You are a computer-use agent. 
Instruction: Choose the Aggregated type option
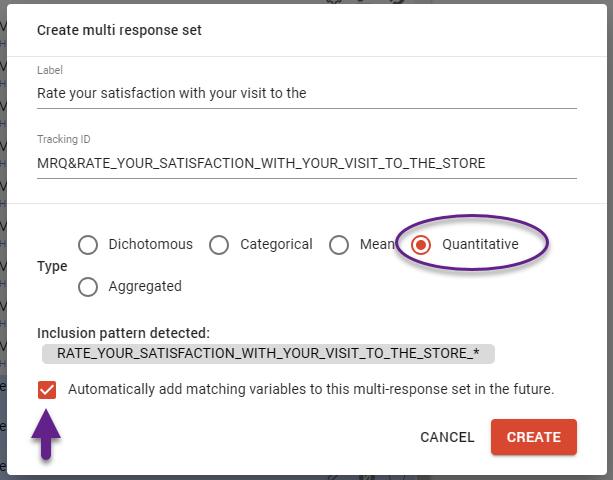88,287
